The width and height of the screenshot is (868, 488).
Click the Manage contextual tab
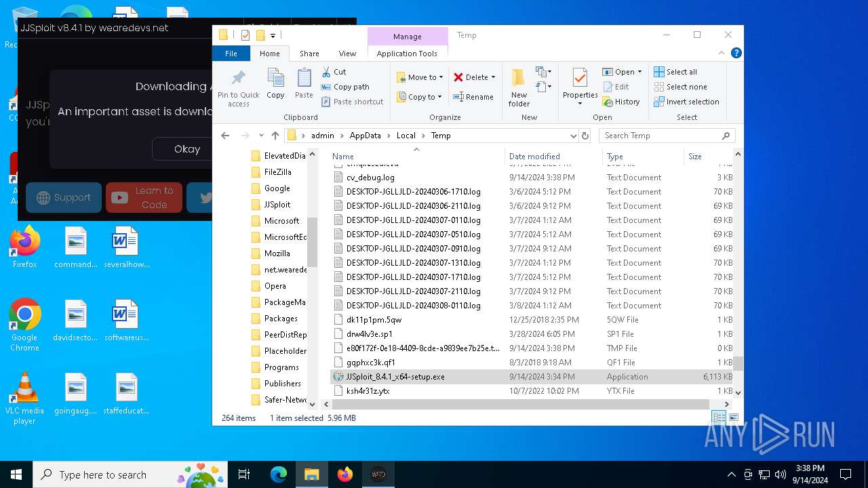(408, 37)
